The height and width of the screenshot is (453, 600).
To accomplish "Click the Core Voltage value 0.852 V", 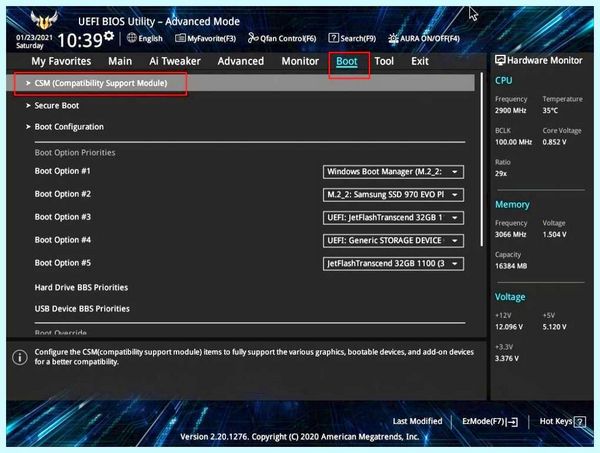I will (554, 142).
